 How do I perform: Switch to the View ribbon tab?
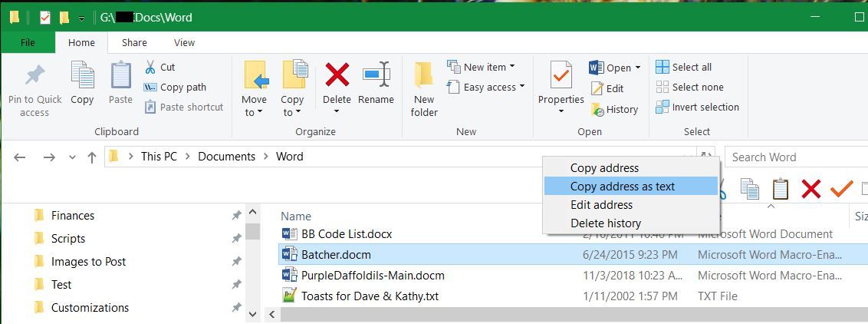(184, 42)
